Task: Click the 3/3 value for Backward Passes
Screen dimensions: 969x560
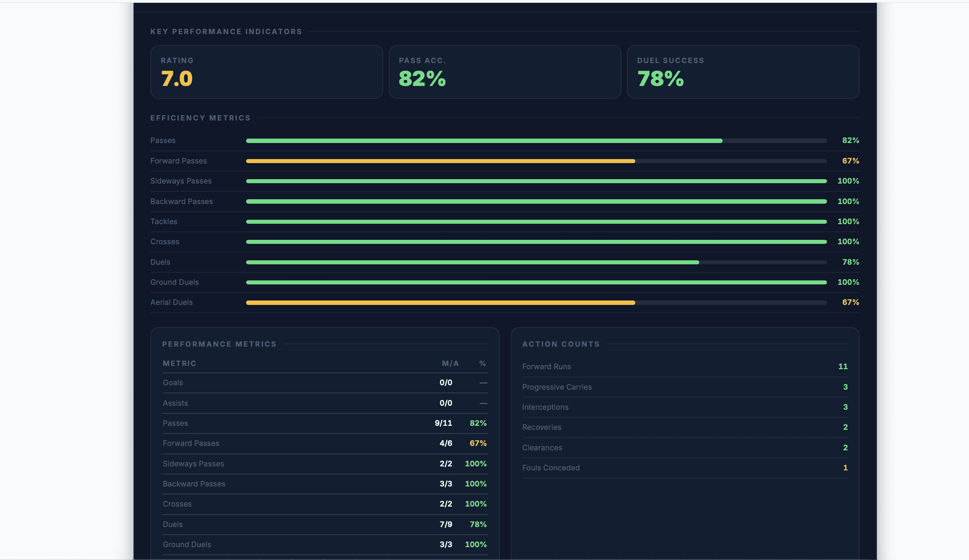Action: [x=445, y=484]
